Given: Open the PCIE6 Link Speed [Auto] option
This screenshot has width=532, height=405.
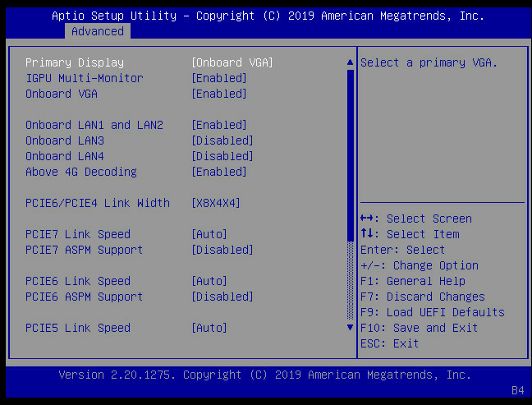Looking at the screenshot, I should [209, 281].
